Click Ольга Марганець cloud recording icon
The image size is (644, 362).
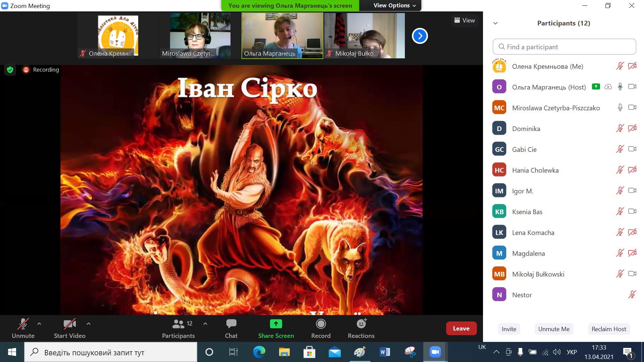[x=608, y=87]
